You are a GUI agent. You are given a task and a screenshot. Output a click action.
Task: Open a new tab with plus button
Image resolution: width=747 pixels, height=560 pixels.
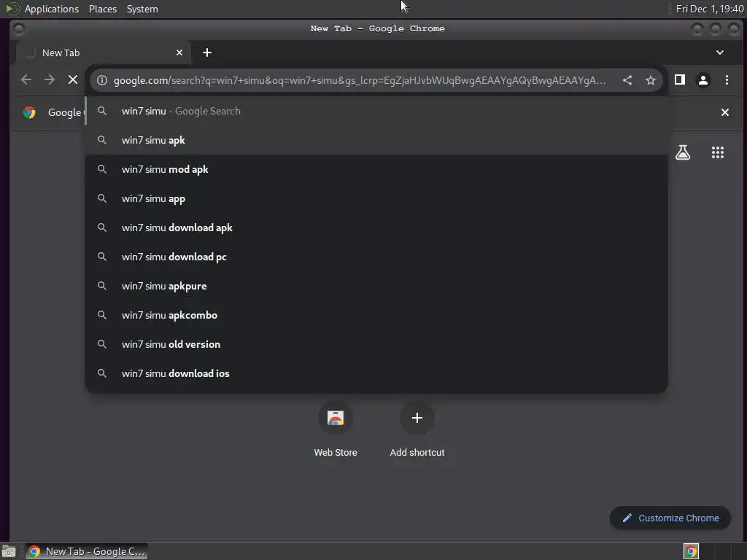206,52
